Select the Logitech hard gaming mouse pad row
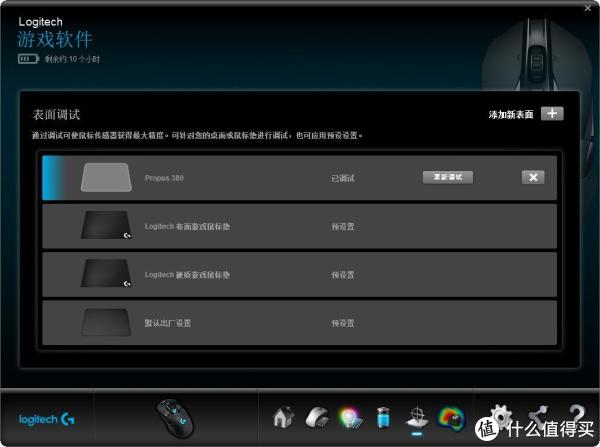 299,274
